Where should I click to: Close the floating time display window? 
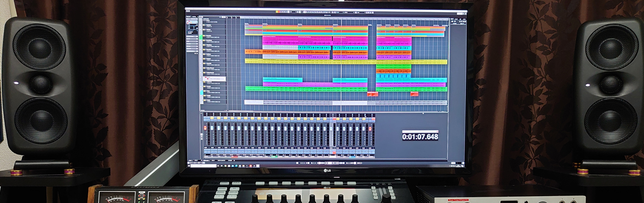(x=437, y=131)
